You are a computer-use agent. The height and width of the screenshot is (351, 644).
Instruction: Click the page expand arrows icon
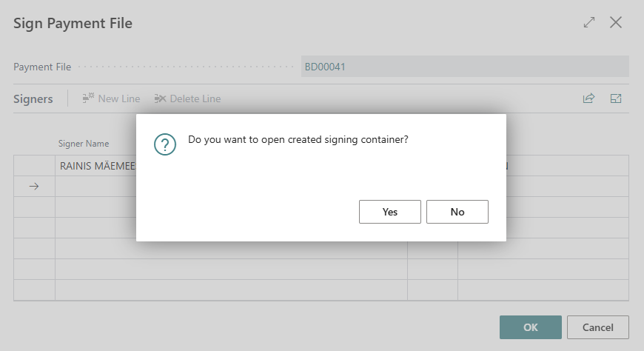click(x=589, y=22)
